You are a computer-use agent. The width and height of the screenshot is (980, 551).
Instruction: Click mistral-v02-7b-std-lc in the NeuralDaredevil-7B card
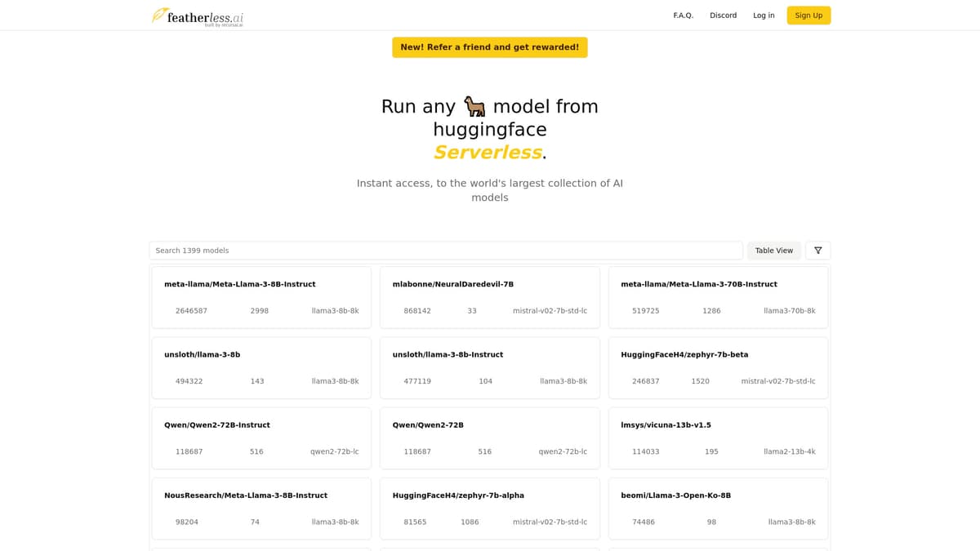pyautogui.click(x=550, y=311)
